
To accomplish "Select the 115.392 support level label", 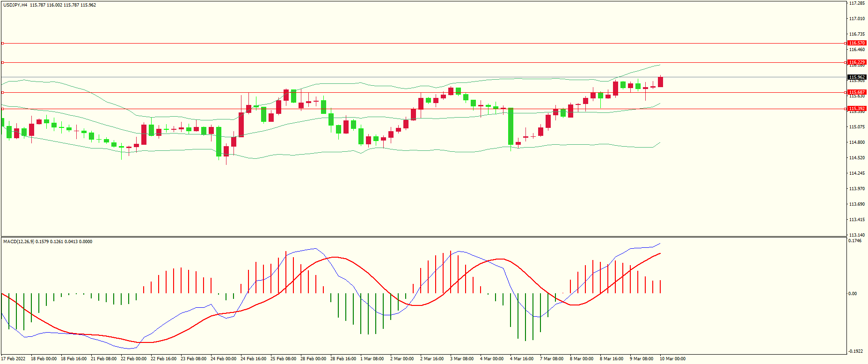I will 857,109.
